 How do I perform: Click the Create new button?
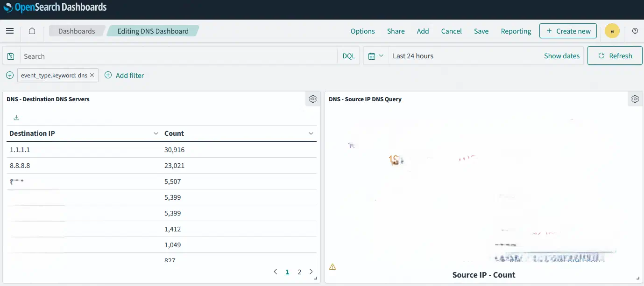[x=568, y=31]
